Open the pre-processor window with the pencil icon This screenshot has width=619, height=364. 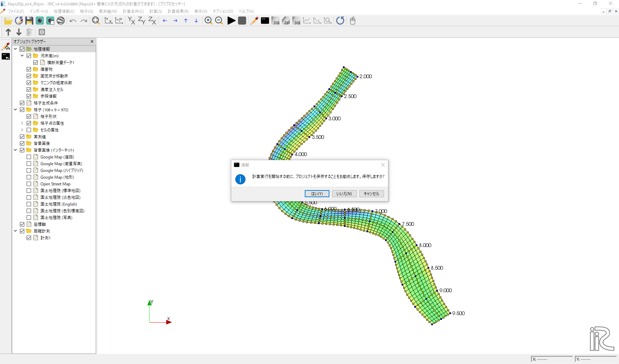[x=255, y=21]
